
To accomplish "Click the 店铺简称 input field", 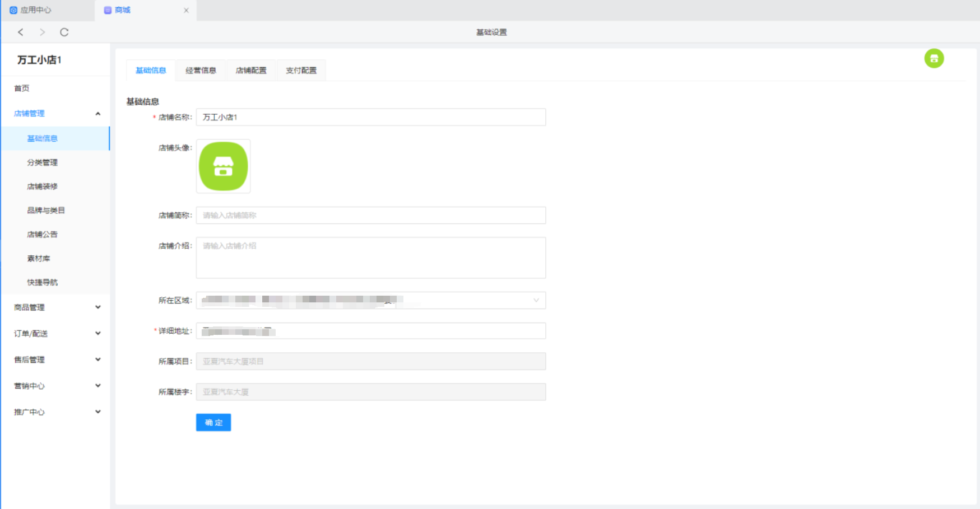I will [370, 215].
